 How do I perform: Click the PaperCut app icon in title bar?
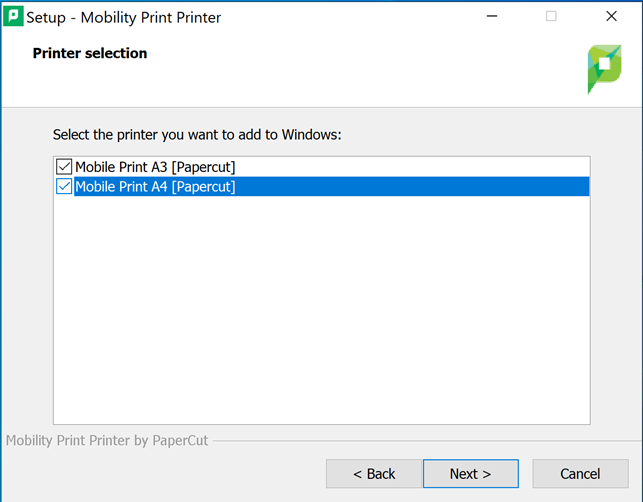tap(13, 16)
